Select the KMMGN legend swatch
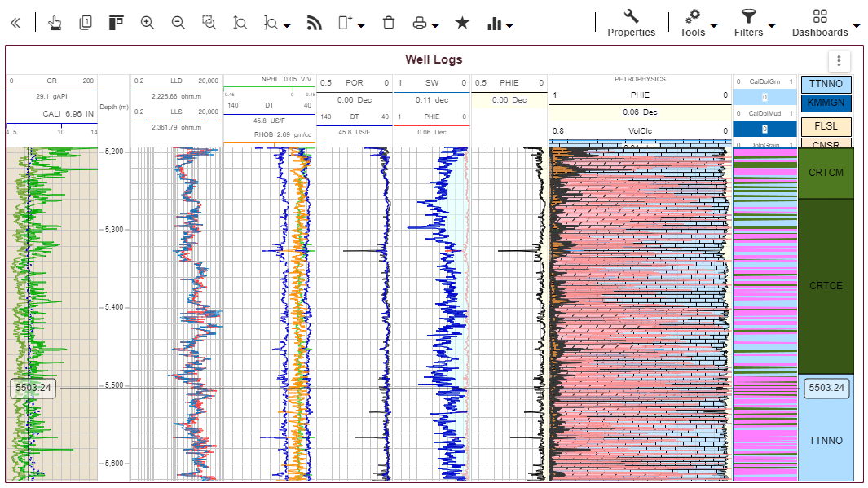This screenshot has height=488, width=868. click(x=826, y=103)
